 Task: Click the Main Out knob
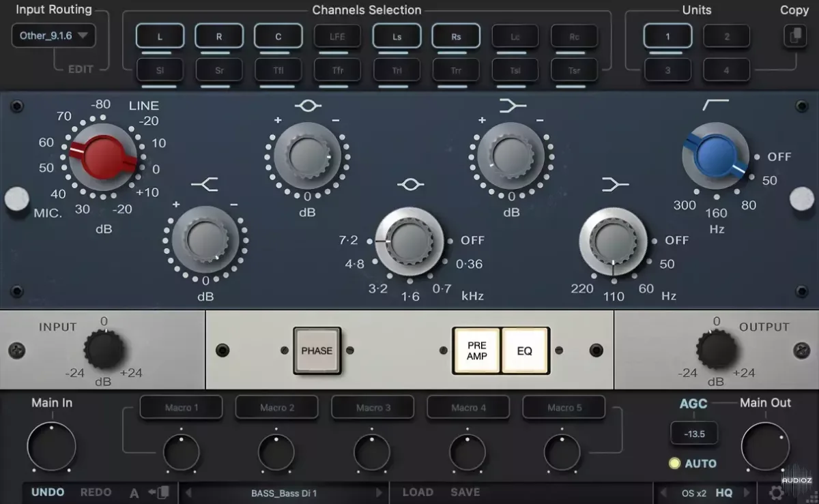pyautogui.click(x=766, y=447)
